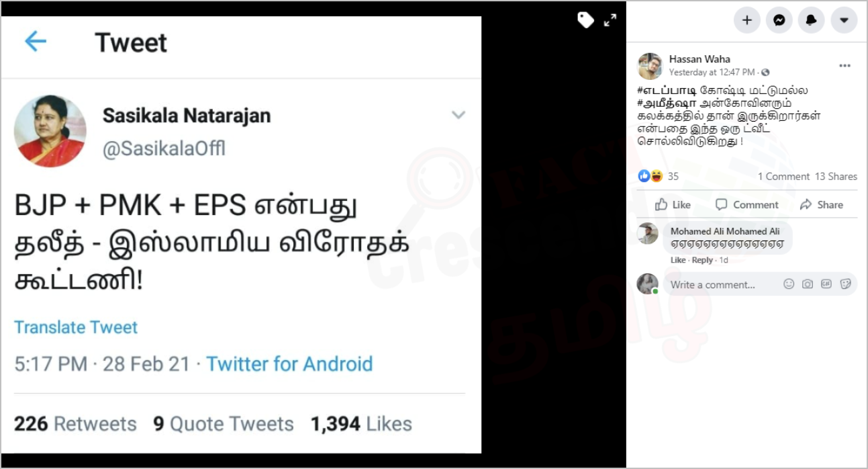Viewport: 868px width, 469px height.
Task: Open the notifications bell
Action: [x=811, y=20]
